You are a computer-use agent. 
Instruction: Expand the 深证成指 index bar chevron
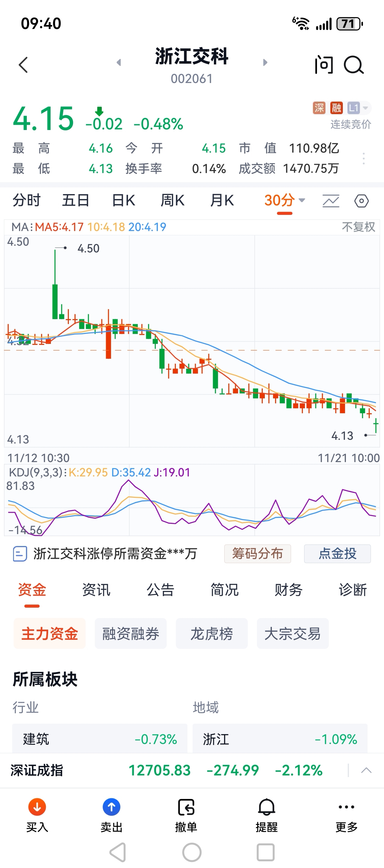click(x=366, y=770)
